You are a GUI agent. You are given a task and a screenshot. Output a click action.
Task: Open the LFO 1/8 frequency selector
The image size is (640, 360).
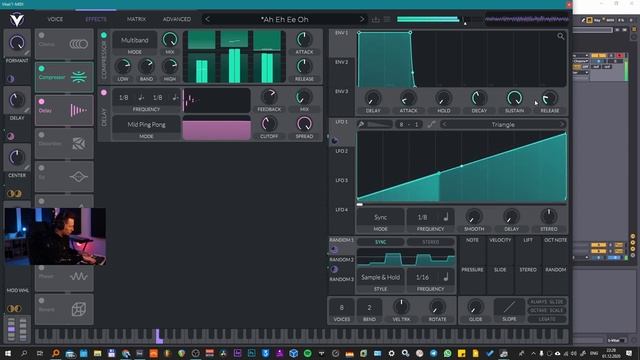(x=422, y=217)
